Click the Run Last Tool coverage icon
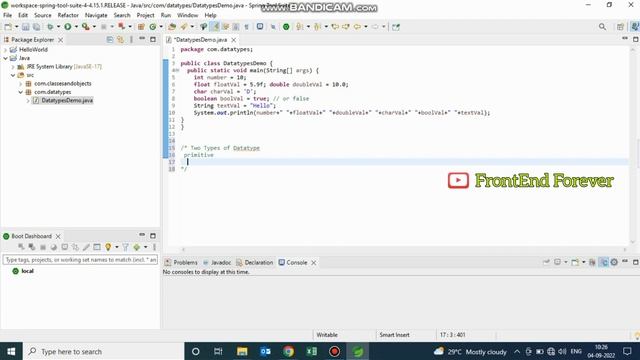 click(x=85, y=27)
